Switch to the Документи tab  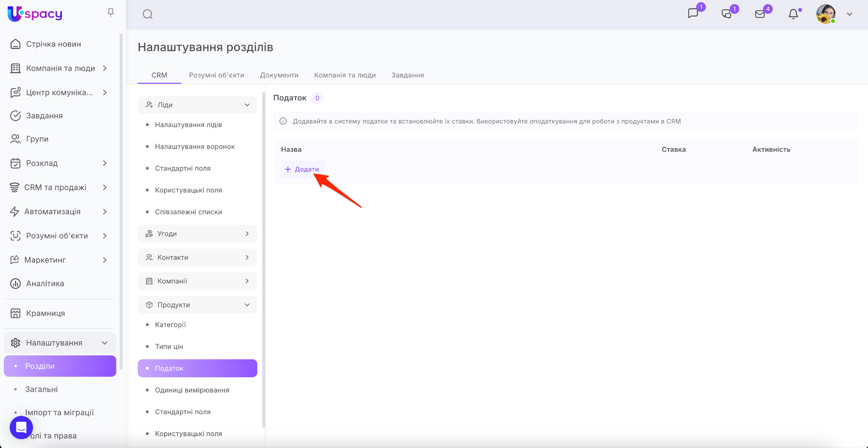[x=279, y=75]
